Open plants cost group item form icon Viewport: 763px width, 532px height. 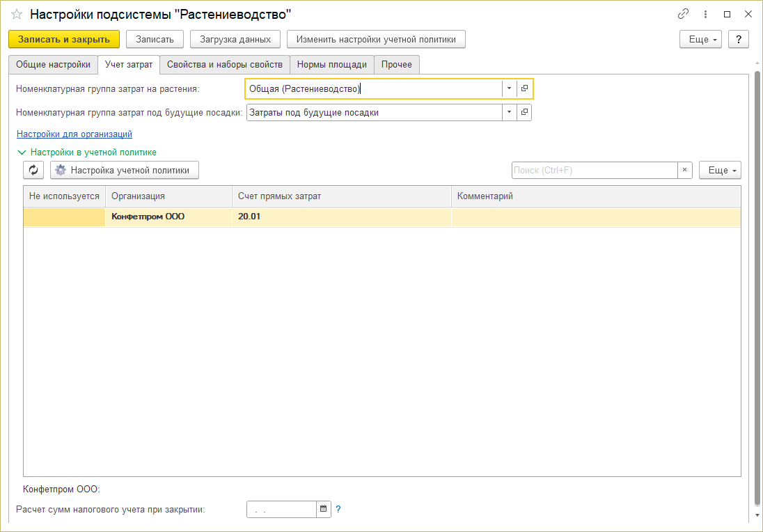point(525,88)
